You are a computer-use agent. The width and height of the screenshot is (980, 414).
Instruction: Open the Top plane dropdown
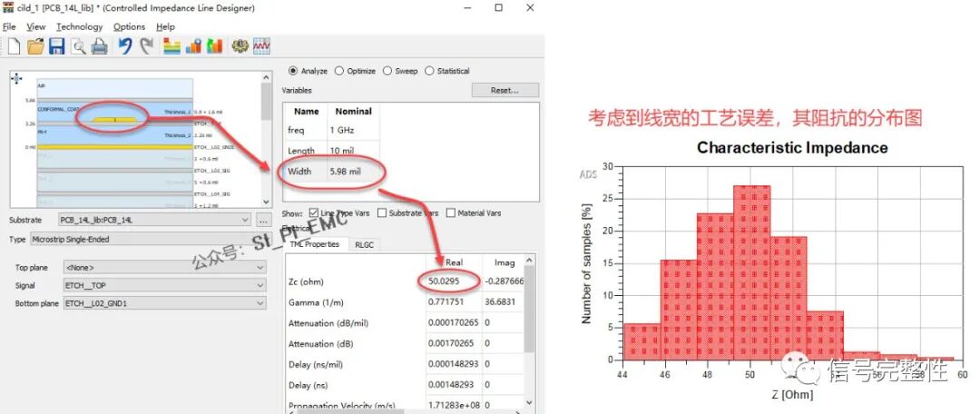point(165,267)
